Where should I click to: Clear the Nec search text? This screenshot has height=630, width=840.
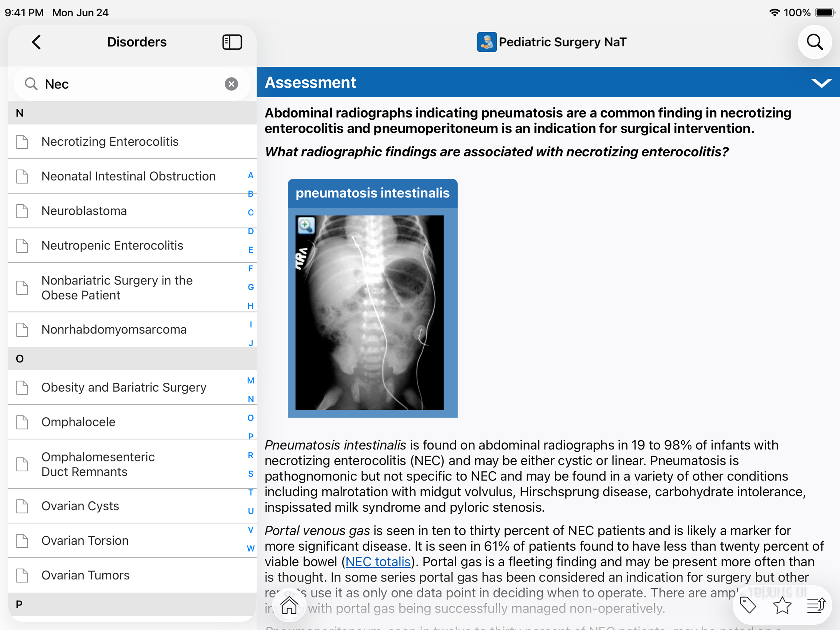click(231, 84)
